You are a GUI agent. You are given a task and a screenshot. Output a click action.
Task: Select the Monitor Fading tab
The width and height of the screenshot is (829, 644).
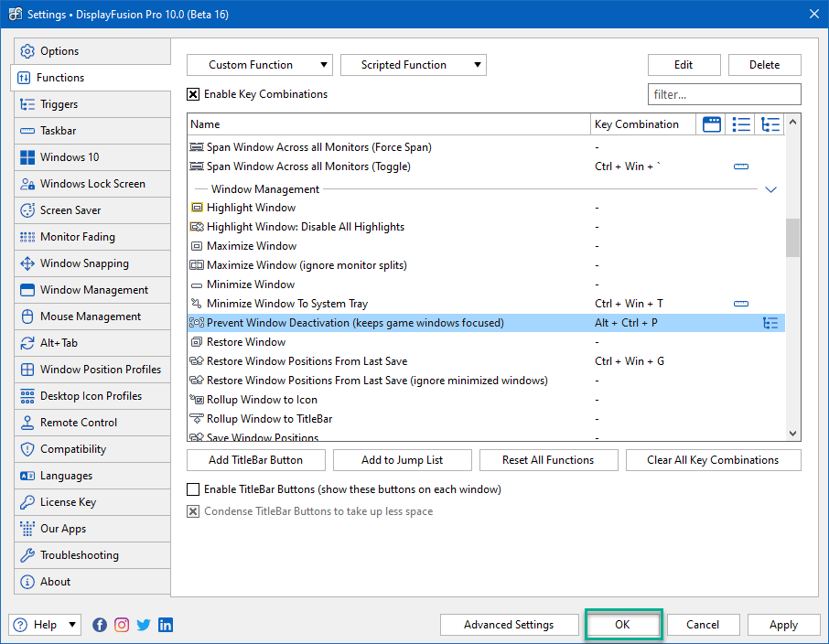click(x=92, y=237)
